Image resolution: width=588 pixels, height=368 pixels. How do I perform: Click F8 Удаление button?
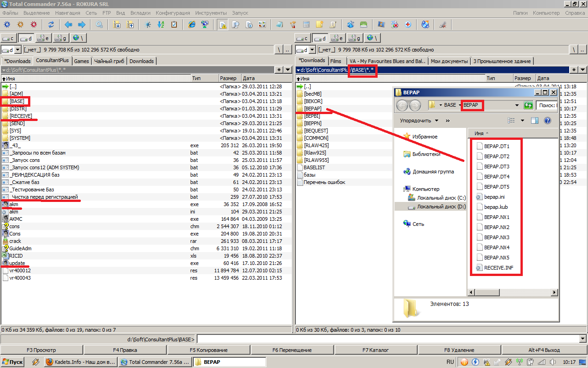pos(459,350)
